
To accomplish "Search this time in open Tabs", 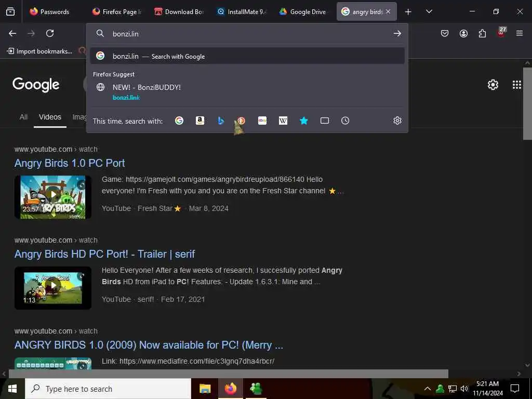I will pos(324,121).
